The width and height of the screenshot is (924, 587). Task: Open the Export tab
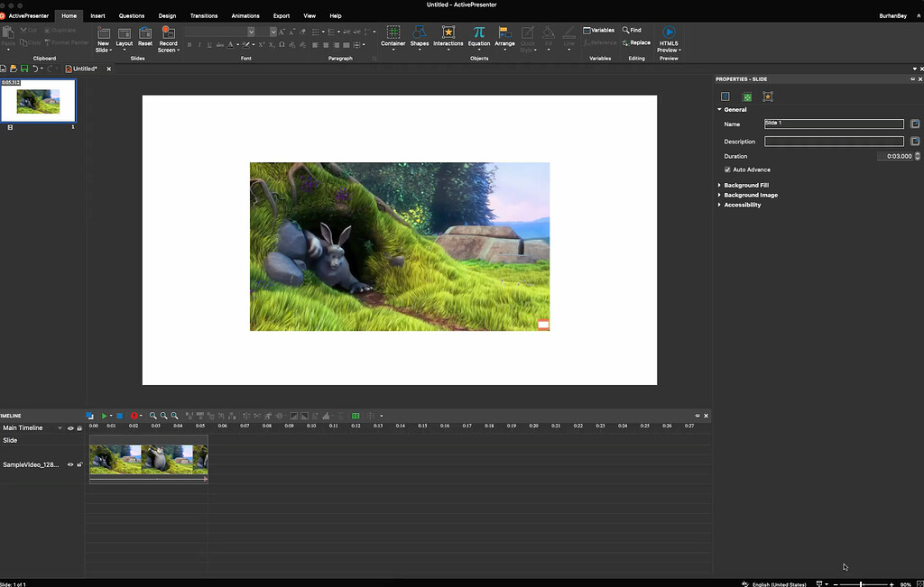282,16
